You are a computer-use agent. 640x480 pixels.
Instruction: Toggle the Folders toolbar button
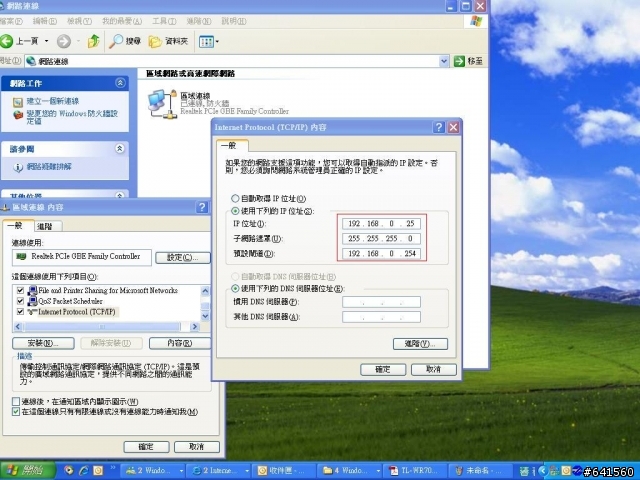click(x=168, y=41)
